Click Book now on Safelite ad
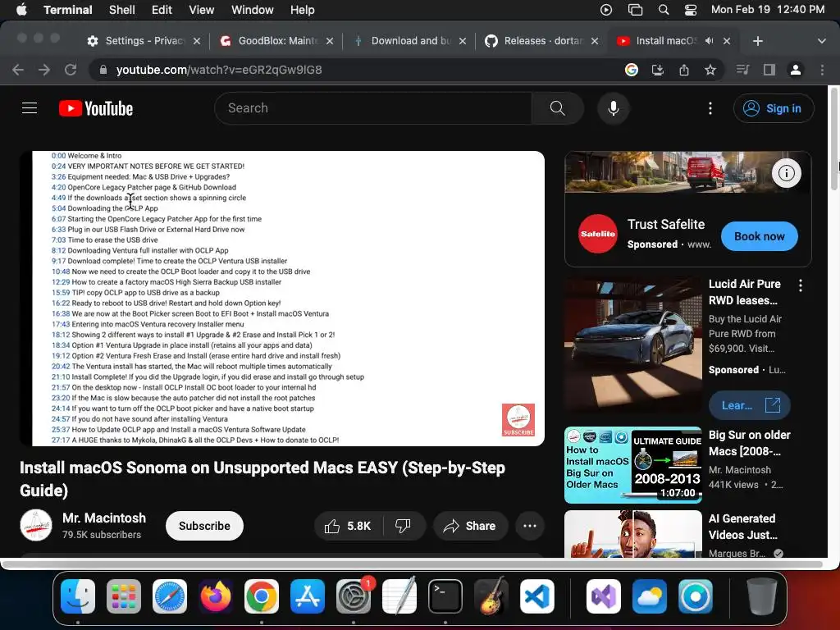The width and height of the screenshot is (840, 630). pyautogui.click(x=759, y=236)
